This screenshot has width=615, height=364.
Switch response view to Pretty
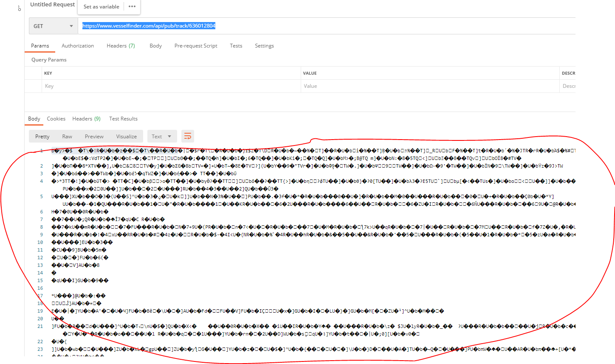(x=42, y=136)
